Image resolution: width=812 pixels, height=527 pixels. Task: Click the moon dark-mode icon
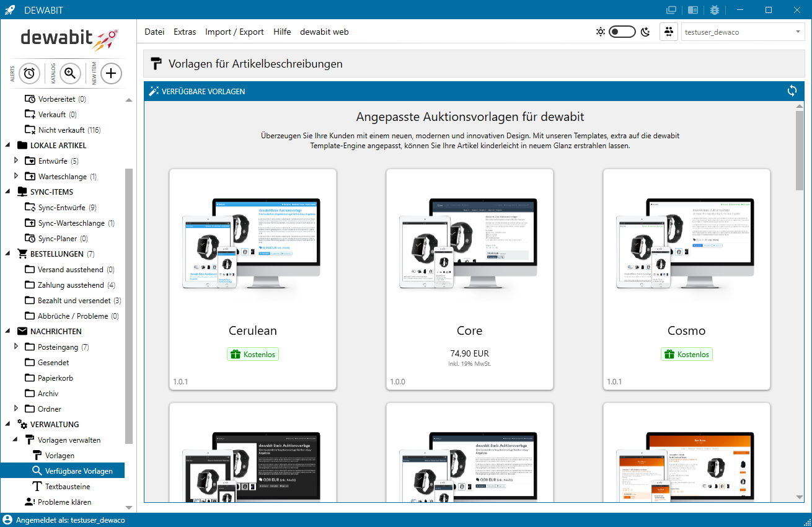[x=645, y=32]
